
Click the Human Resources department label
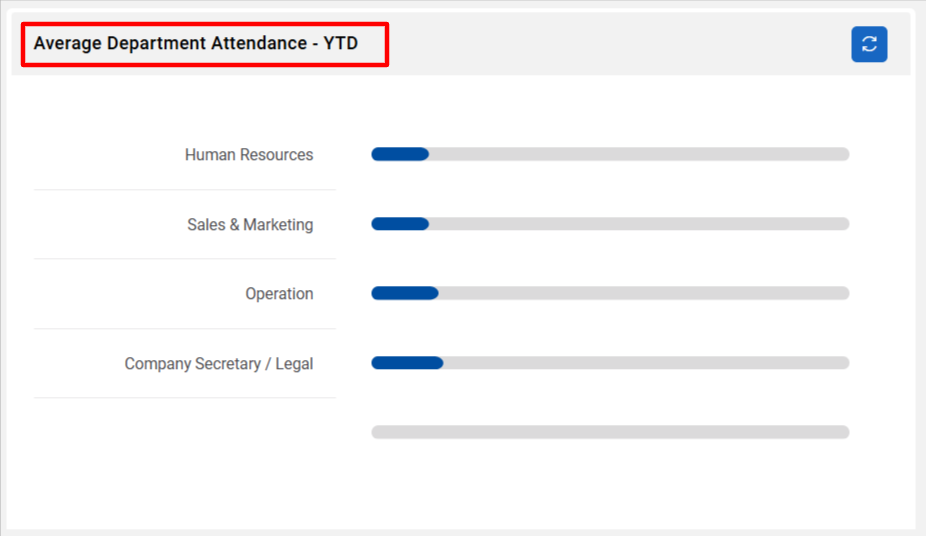(x=249, y=155)
